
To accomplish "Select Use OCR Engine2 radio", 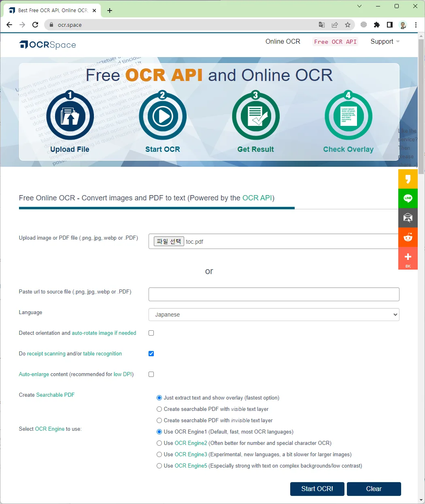I will (x=159, y=443).
